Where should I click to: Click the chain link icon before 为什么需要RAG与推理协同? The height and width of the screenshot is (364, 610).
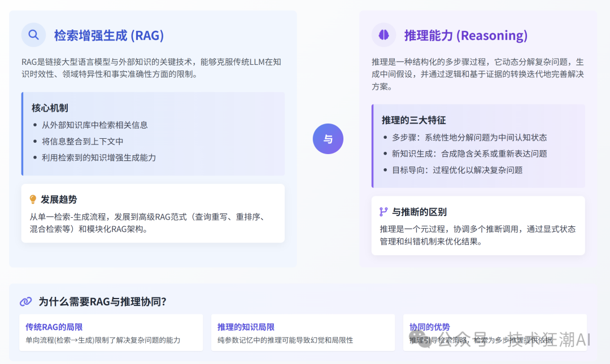(x=25, y=301)
